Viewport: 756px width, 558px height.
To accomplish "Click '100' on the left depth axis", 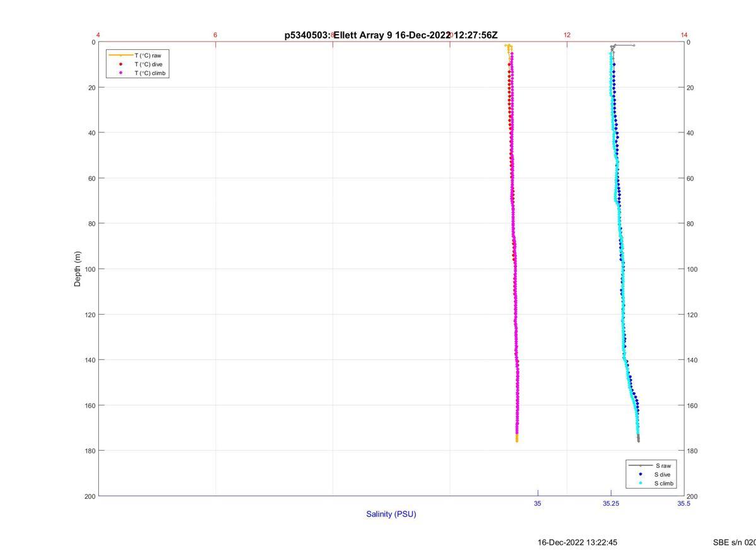I will click(x=90, y=269).
